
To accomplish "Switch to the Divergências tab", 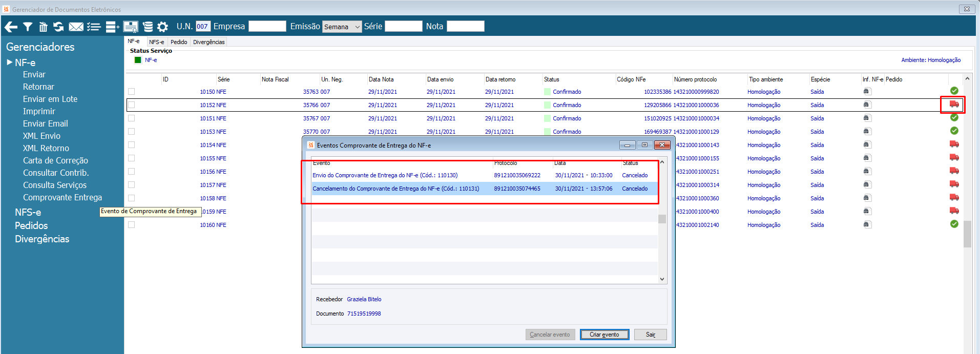I will point(208,42).
